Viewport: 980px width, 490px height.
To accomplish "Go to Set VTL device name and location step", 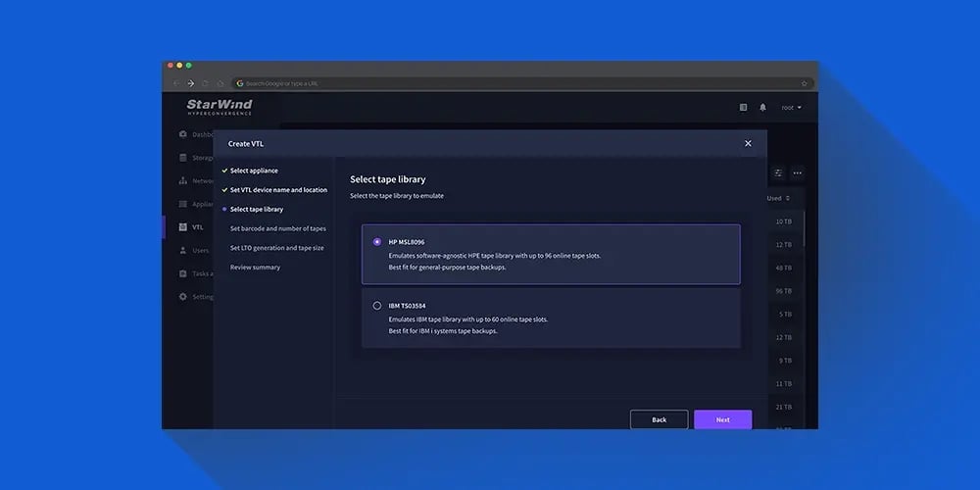I will click(x=278, y=190).
